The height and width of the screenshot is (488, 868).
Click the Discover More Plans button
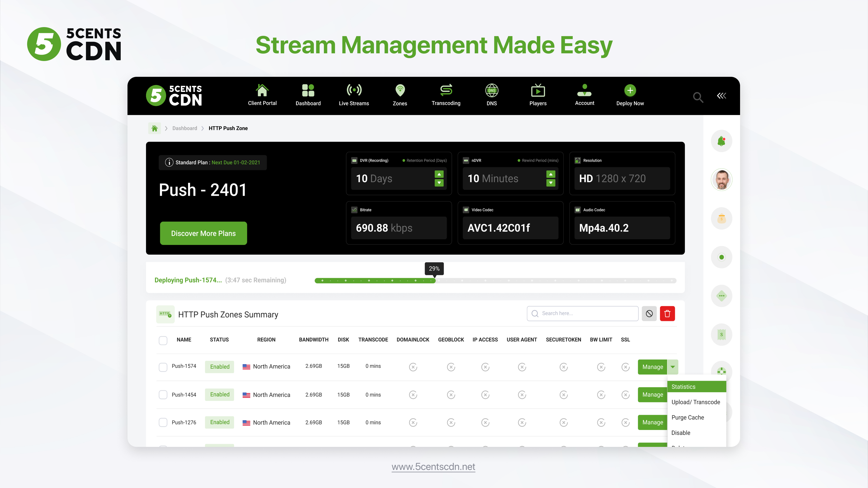(203, 233)
